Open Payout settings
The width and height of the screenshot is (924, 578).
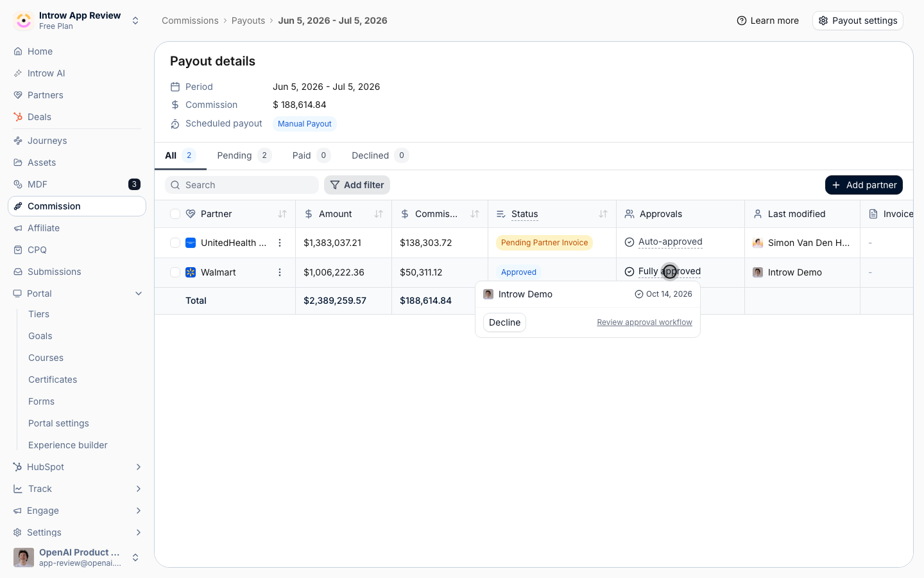pos(858,21)
